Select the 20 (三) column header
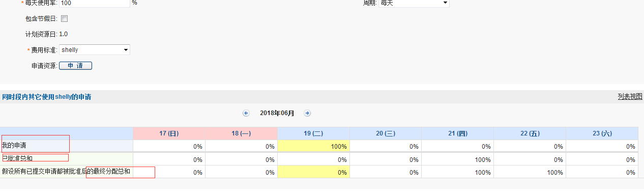 pyautogui.click(x=386, y=133)
